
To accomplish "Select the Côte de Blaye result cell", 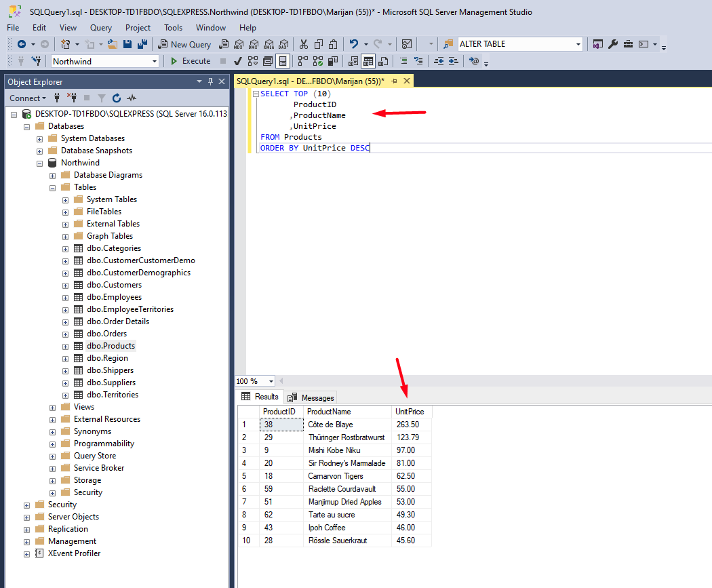I will coord(347,425).
